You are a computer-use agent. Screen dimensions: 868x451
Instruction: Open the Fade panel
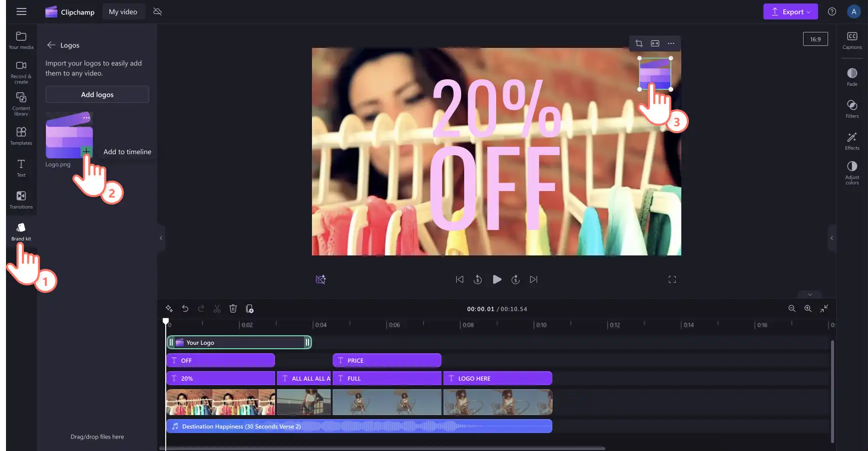(x=852, y=77)
